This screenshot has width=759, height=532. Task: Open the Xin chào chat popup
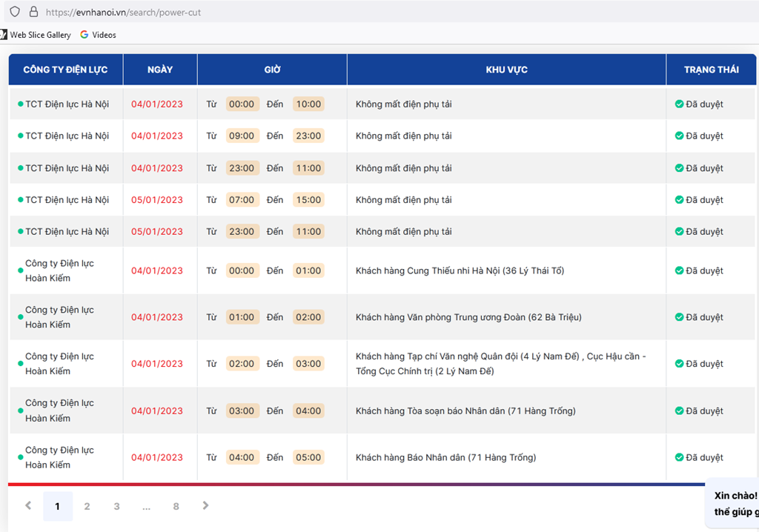pos(732,503)
